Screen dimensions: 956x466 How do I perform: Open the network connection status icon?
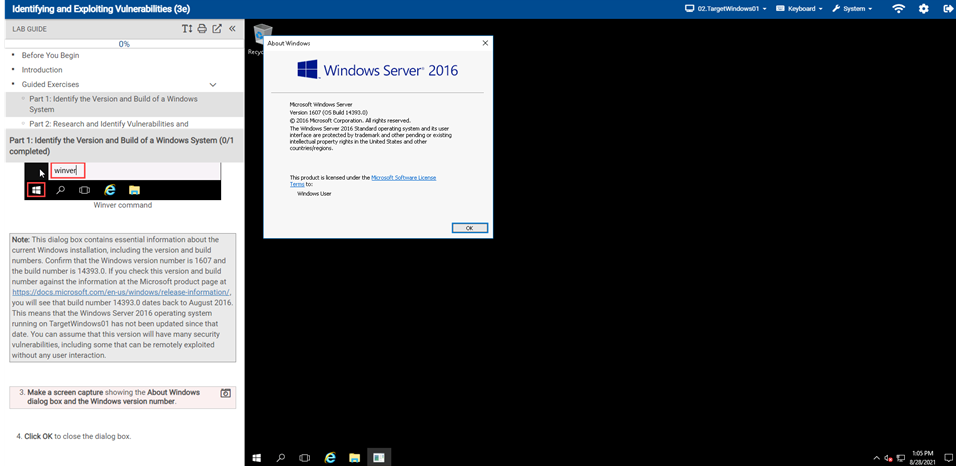click(899, 9)
